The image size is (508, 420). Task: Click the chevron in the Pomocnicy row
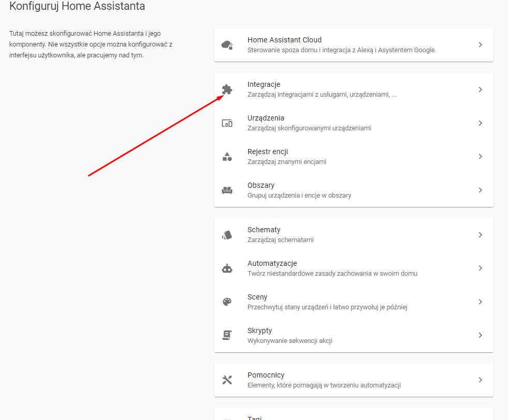(481, 380)
